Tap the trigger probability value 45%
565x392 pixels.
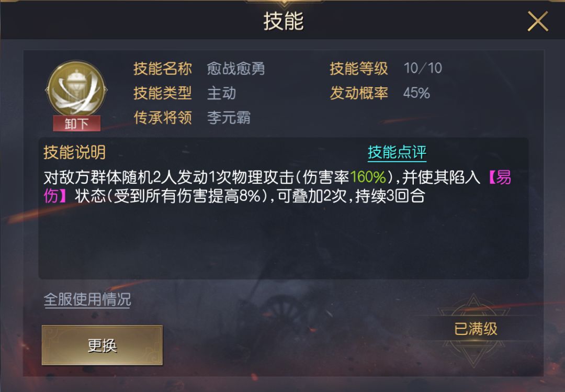pyautogui.click(x=416, y=93)
